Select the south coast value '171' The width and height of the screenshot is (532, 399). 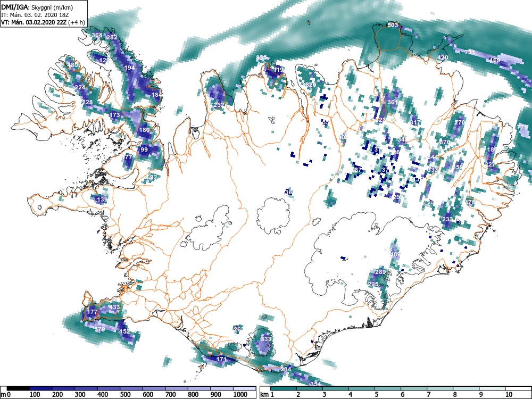pos(221,359)
